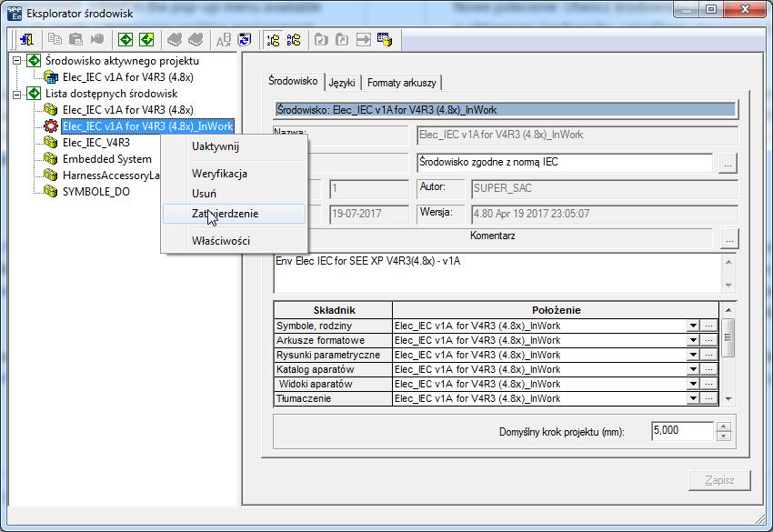Click the comment box scroll down arrow
The image size is (773, 532).
(x=728, y=285)
